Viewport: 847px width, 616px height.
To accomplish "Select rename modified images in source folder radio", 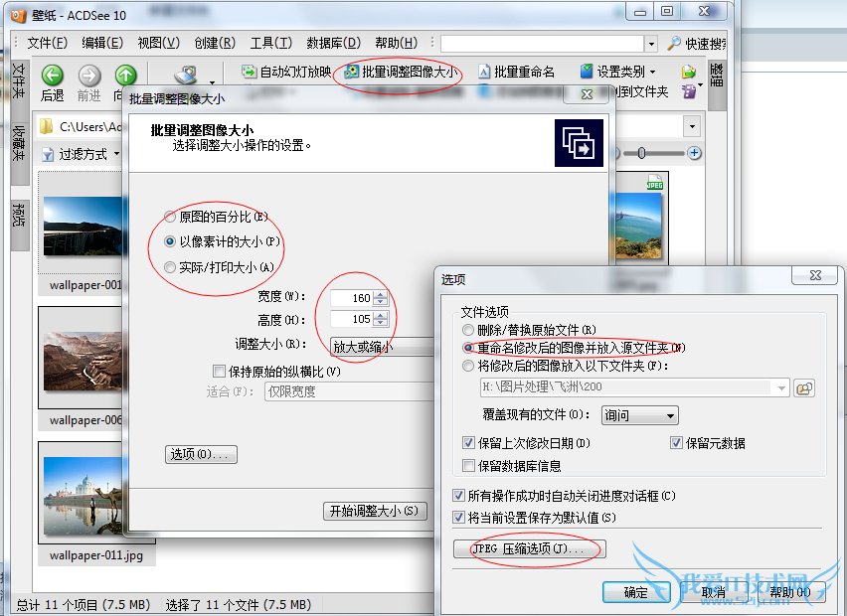I will [468, 348].
